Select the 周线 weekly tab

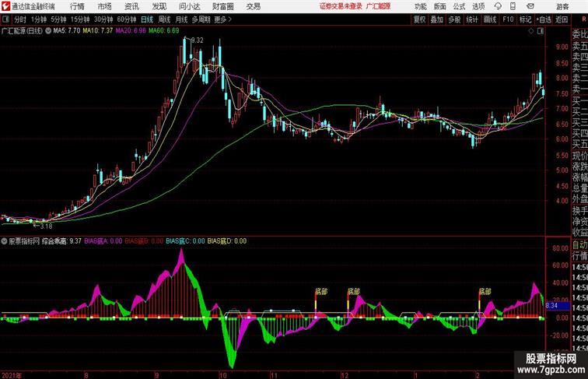click(164, 19)
